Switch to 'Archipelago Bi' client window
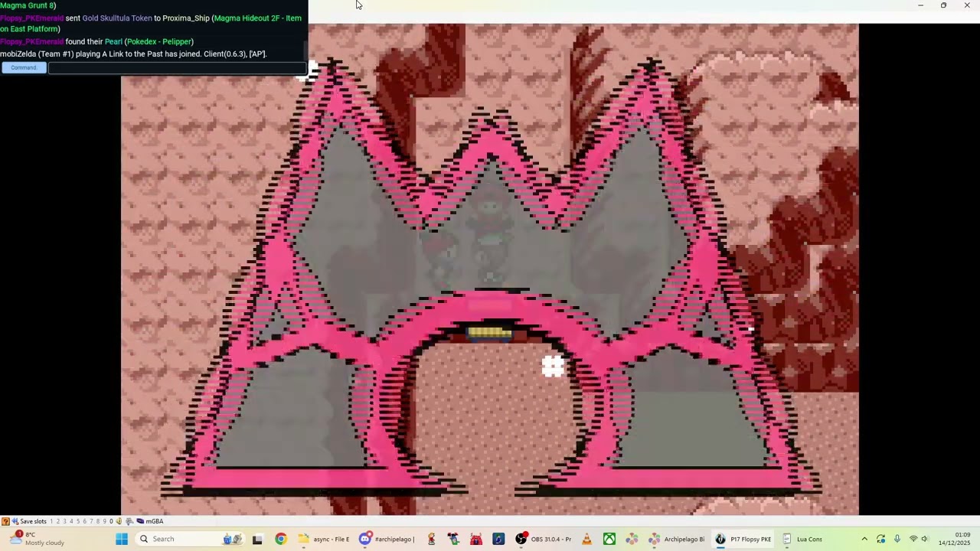This screenshot has width=980, height=551. [x=677, y=539]
